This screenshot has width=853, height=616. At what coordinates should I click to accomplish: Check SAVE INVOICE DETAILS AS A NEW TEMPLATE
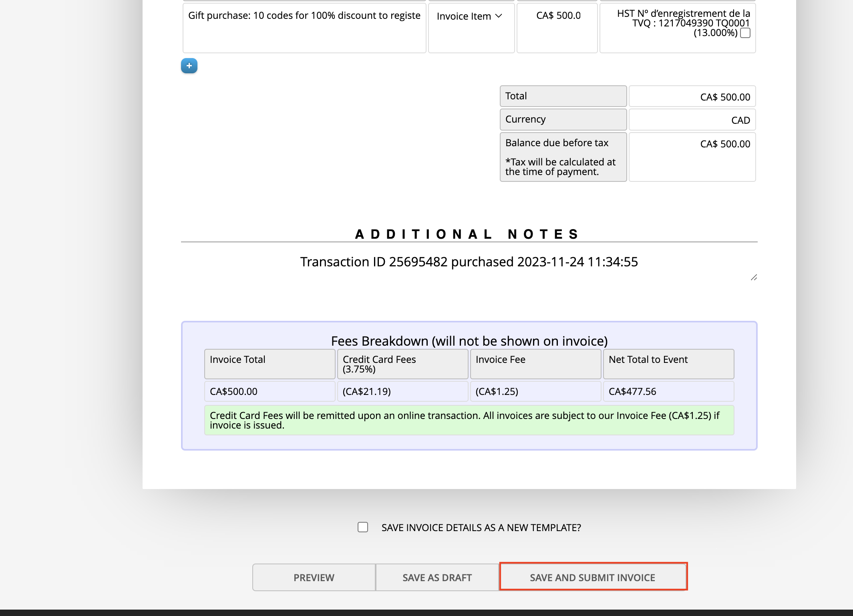coord(362,527)
